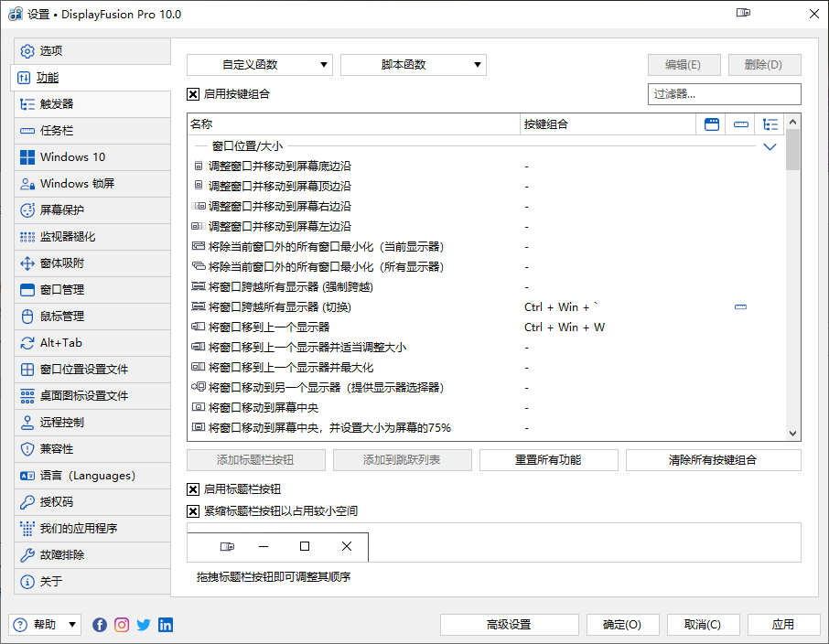The height and width of the screenshot is (644, 829).
Task: Click the titlebar icon beside Ctrl+Win+` shortcut
Action: [740, 307]
